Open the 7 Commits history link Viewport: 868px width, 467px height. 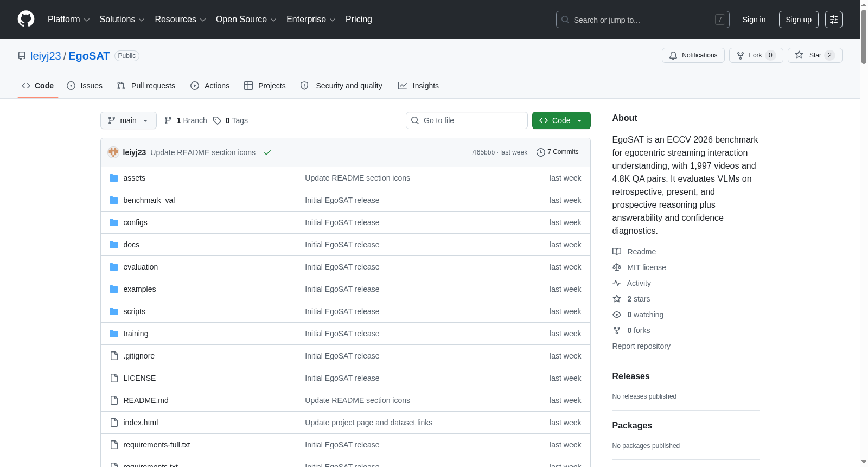pos(557,152)
